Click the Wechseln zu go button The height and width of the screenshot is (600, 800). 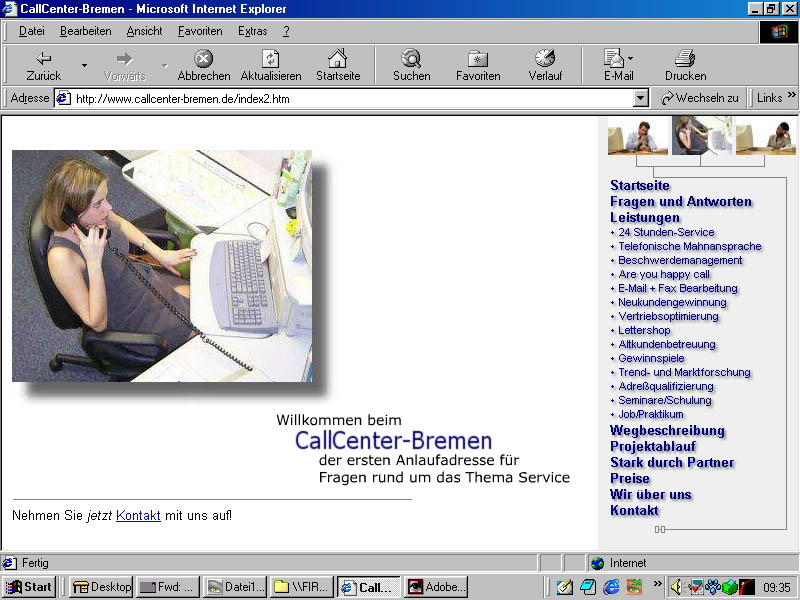point(699,98)
